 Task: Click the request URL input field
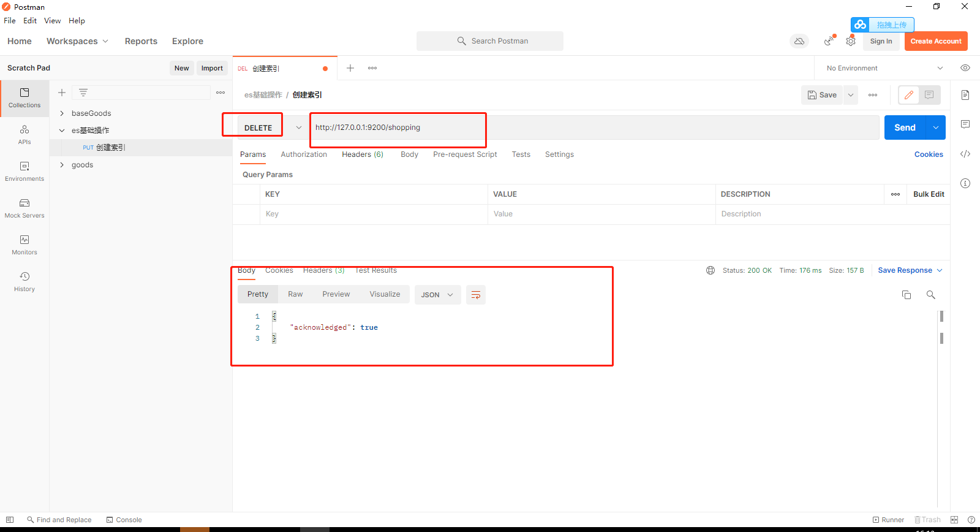pos(594,127)
